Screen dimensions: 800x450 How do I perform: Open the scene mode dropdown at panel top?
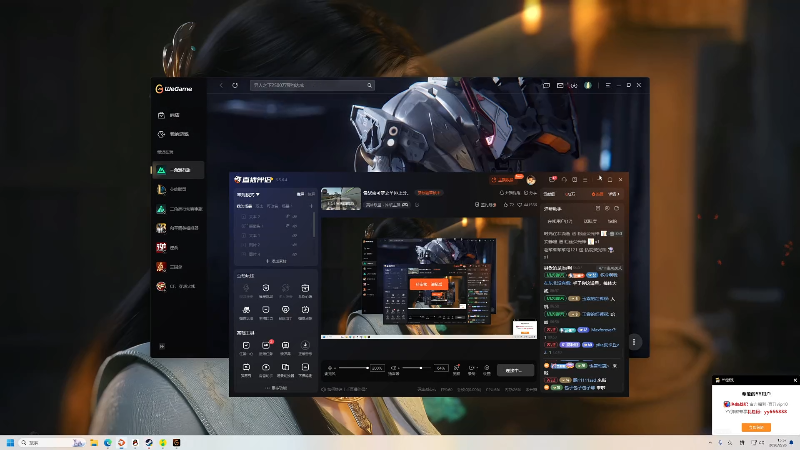pos(248,194)
